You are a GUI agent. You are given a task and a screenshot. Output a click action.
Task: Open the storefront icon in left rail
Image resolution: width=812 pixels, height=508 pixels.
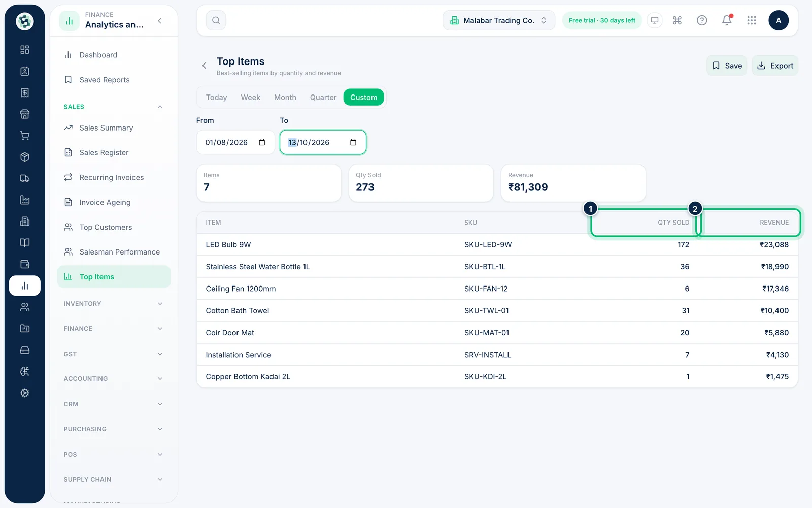click(x=24, y=114)
